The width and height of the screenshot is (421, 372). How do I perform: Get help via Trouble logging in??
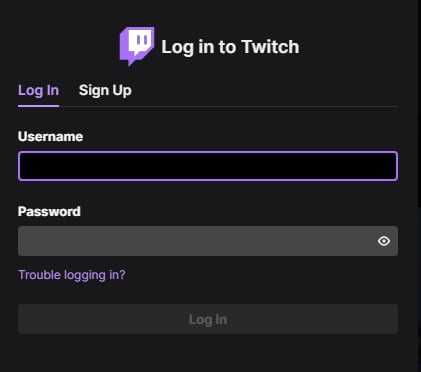pyautogui.click(x=72, y=275)
